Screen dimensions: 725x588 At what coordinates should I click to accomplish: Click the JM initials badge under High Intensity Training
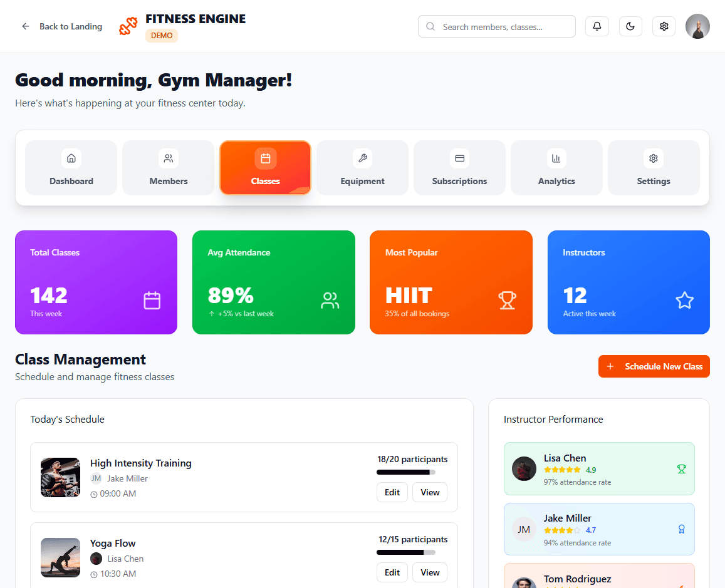pos(96,478)
